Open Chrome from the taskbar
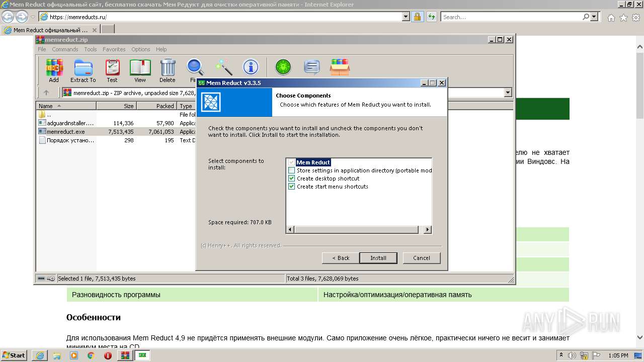The width and height of the screenshot is (644, 362). click(91, 355)
